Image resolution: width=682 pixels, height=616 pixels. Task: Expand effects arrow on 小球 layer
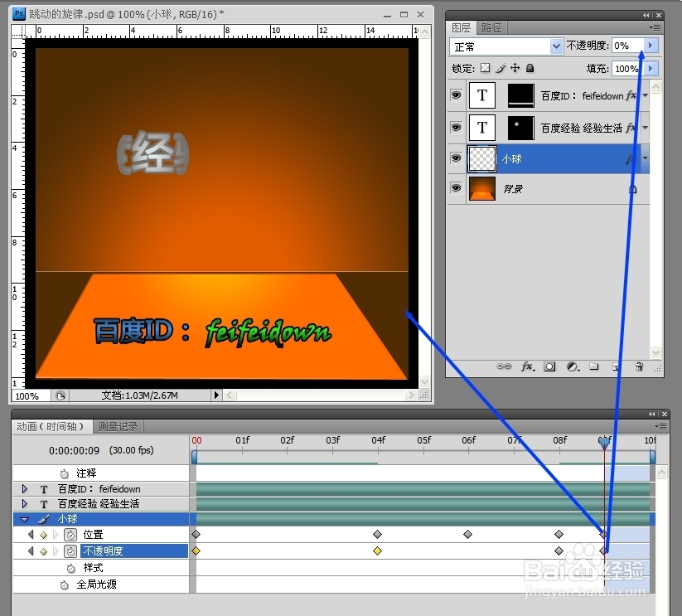pos(645,158)
